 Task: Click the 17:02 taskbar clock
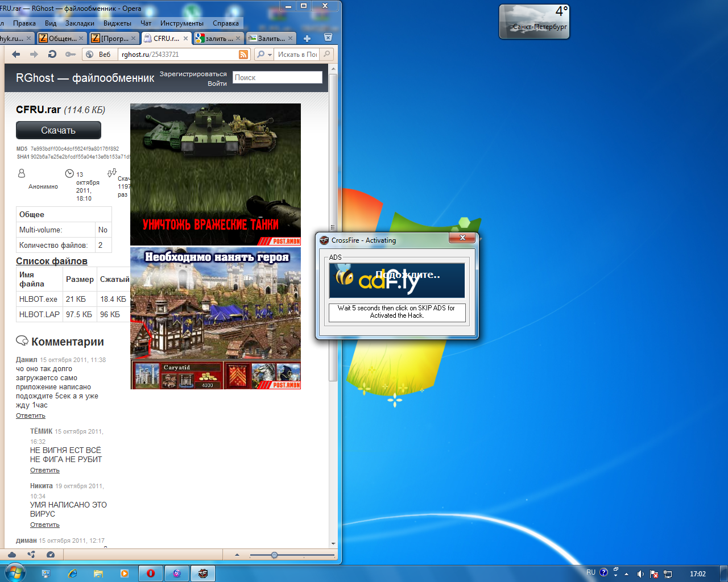tap(698, 574)
